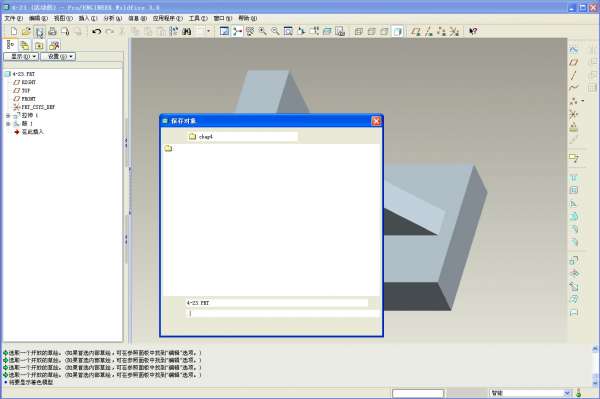600x399 pixels.
Task: Select the Revolve tool in right toolbar
Action: click(x=573, y=274)
